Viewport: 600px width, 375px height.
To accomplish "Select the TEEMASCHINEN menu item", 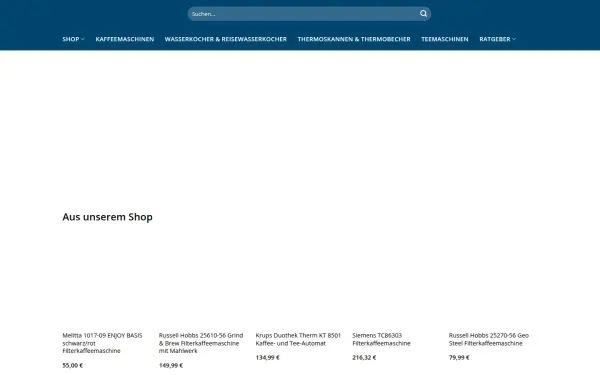I will pyautogui.click(x=445, y=39).
